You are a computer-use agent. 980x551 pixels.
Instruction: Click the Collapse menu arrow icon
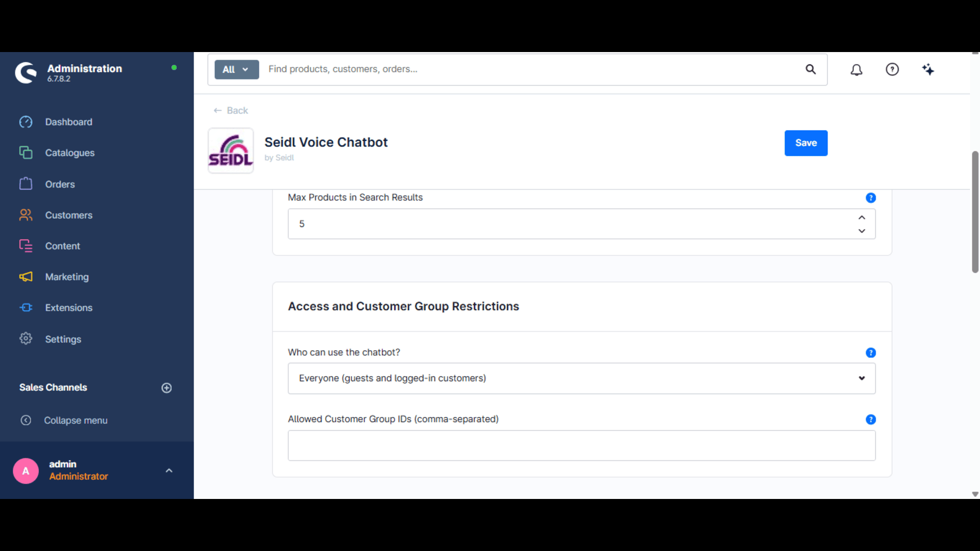coord(26,420)
